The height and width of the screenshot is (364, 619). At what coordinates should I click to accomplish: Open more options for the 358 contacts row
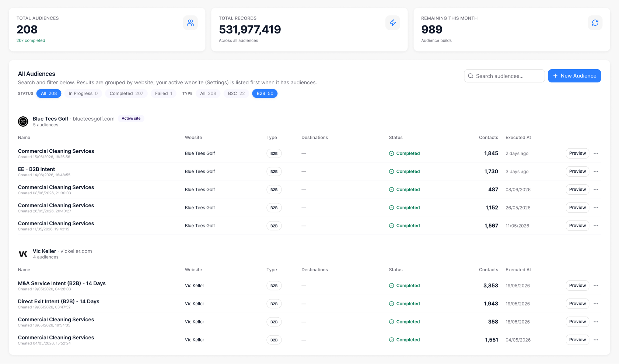(596, 322)
